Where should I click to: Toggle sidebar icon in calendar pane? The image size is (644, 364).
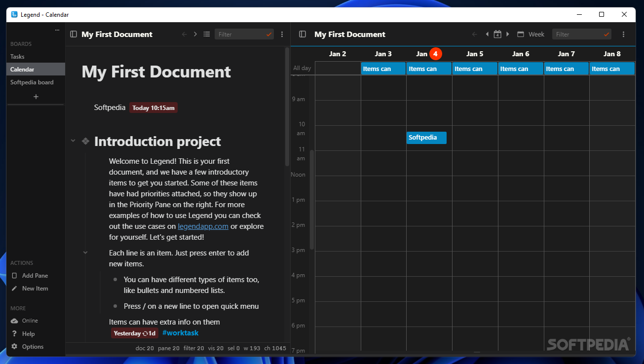click(x=303, y=35)
